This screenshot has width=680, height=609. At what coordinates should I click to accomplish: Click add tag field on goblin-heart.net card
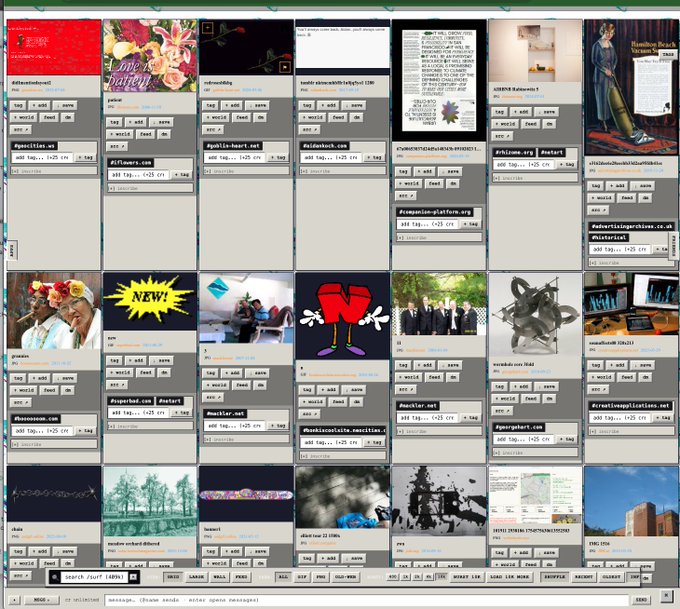tap(235, 157)
